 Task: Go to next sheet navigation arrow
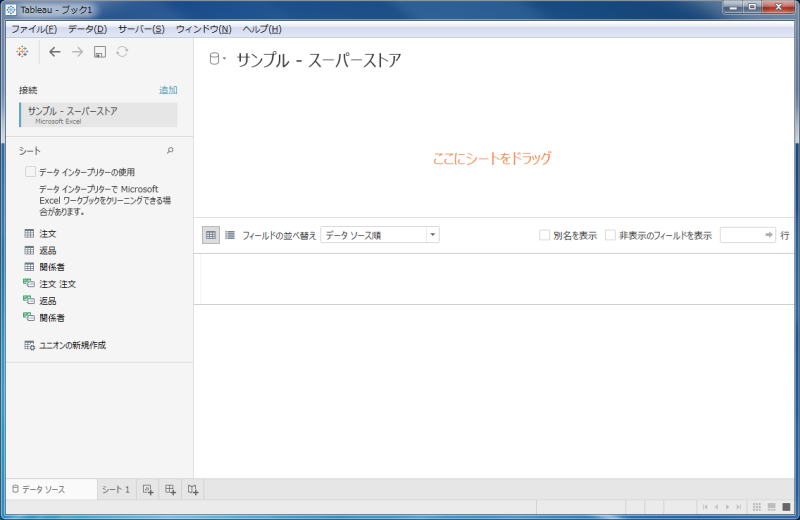(x=728, y=507)
